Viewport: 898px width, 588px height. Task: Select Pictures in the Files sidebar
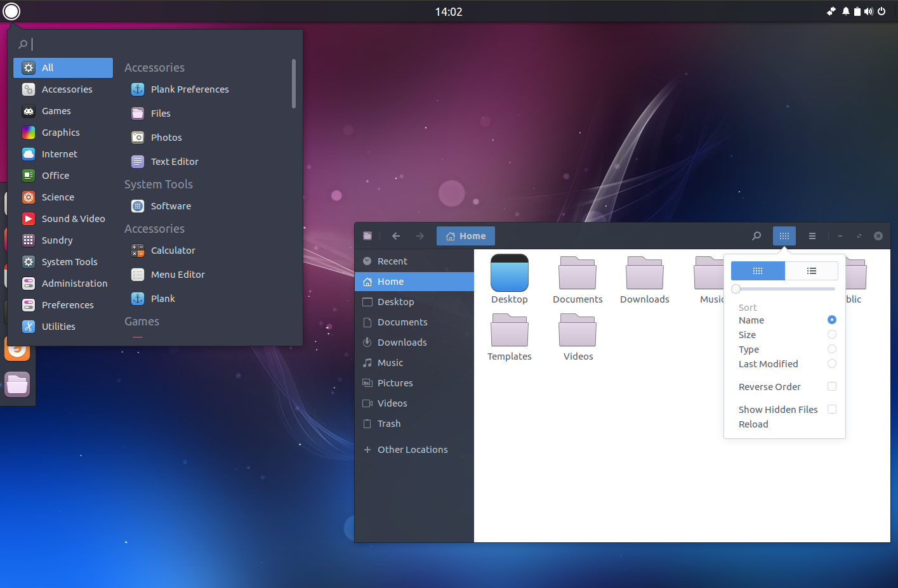pyautogui.click(x=414, y=383)
